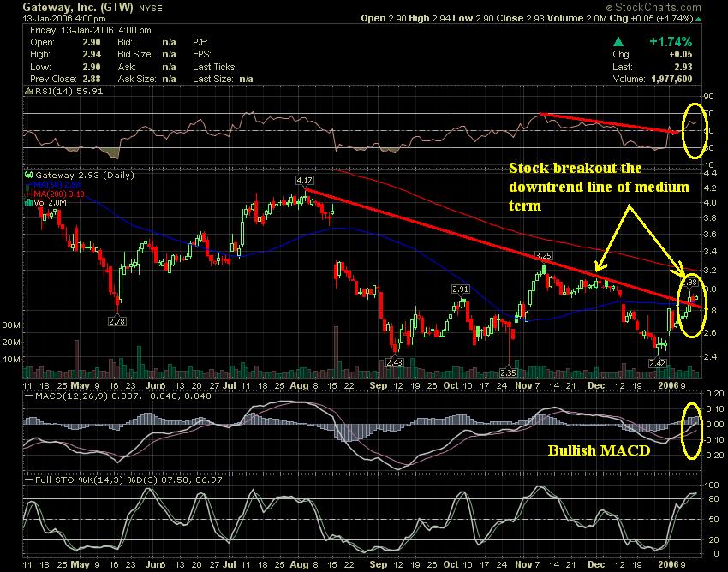Click Close 2.93 in the header summary line

click(521, 19)
